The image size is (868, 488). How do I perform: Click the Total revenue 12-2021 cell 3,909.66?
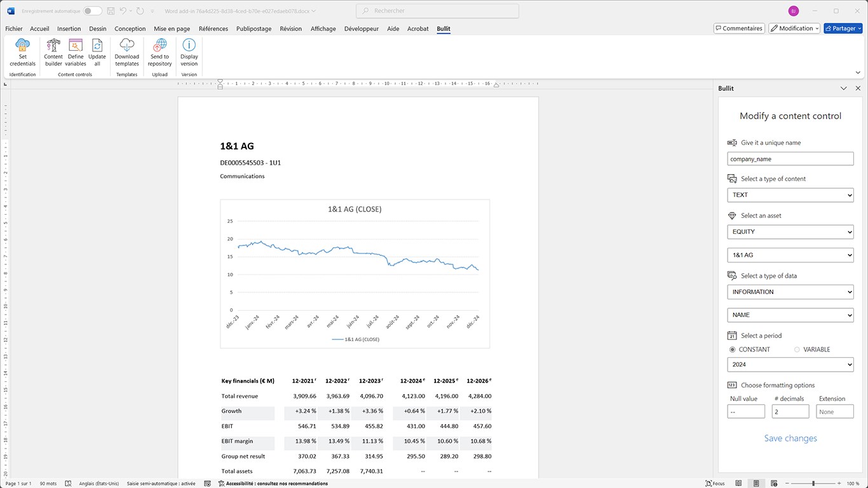click(305, 396)
